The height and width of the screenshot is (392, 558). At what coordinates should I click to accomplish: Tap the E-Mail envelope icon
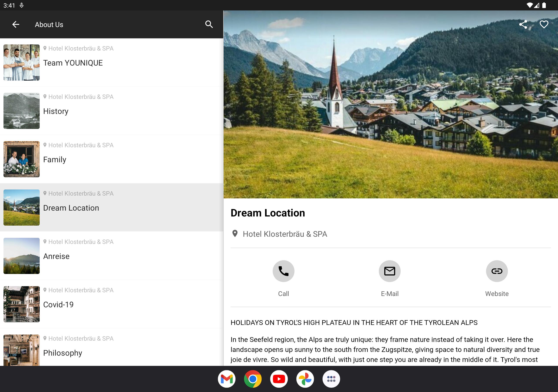click(390, 271)
